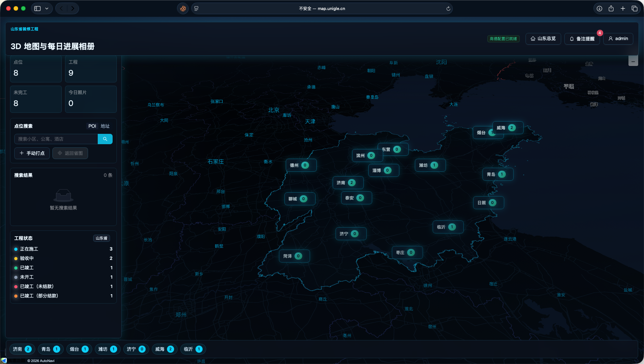Open a new tab with plus icon
The height and width of the screenshot is (364, 644).
(623, 9)
